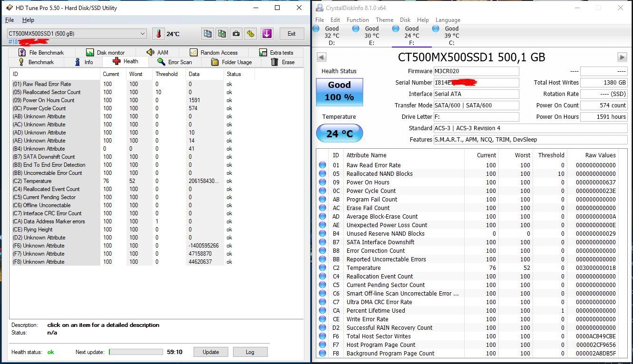
Task: Open HD Tune Help menu
Action: click(x=28, y=20)
